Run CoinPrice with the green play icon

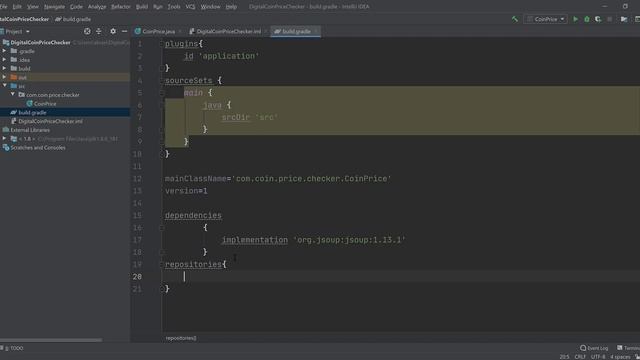tap(576, 19)
